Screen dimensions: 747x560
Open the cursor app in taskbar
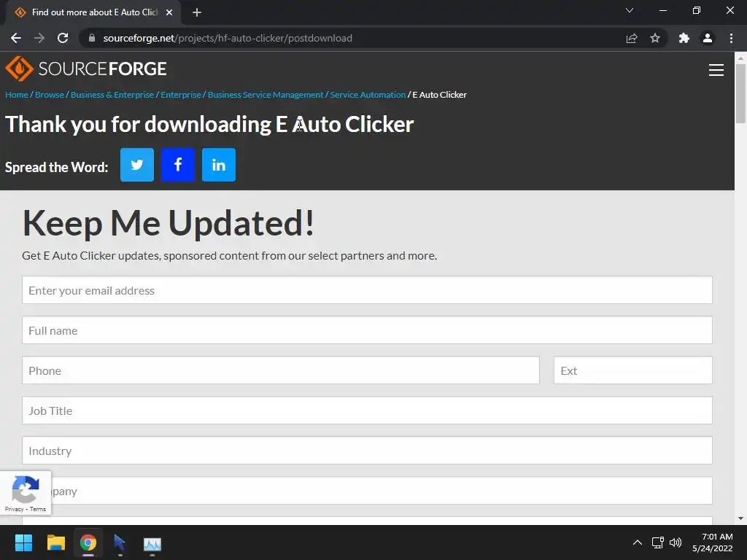coord(120,542)
